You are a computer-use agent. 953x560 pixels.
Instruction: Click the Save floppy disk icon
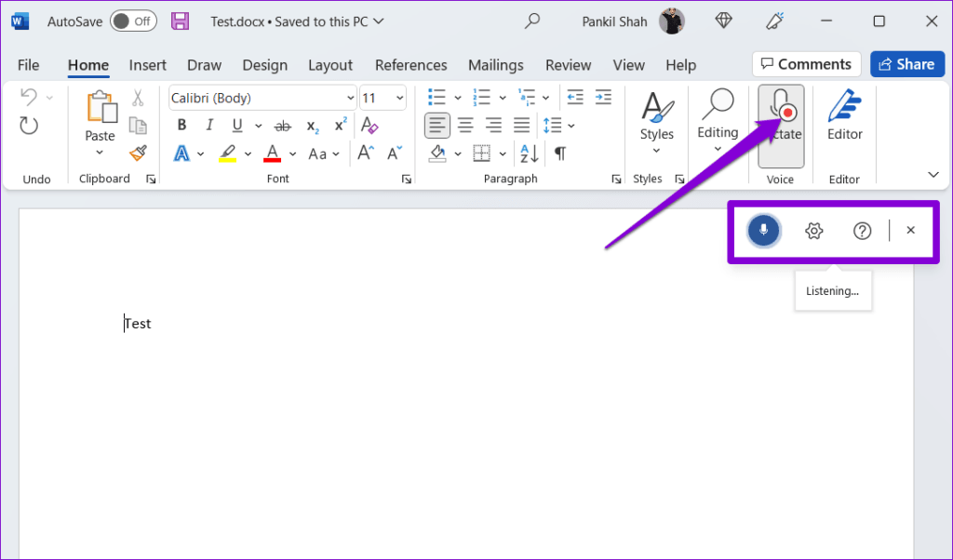point(180,21)
